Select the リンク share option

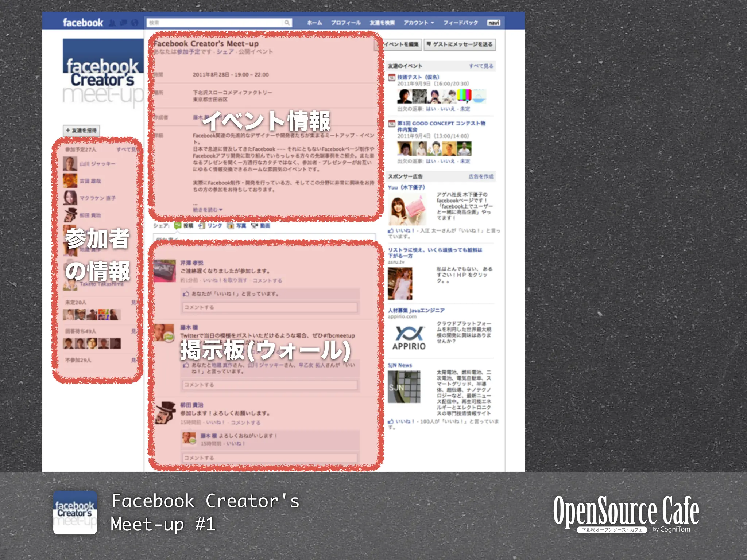[x=211, y=226]
